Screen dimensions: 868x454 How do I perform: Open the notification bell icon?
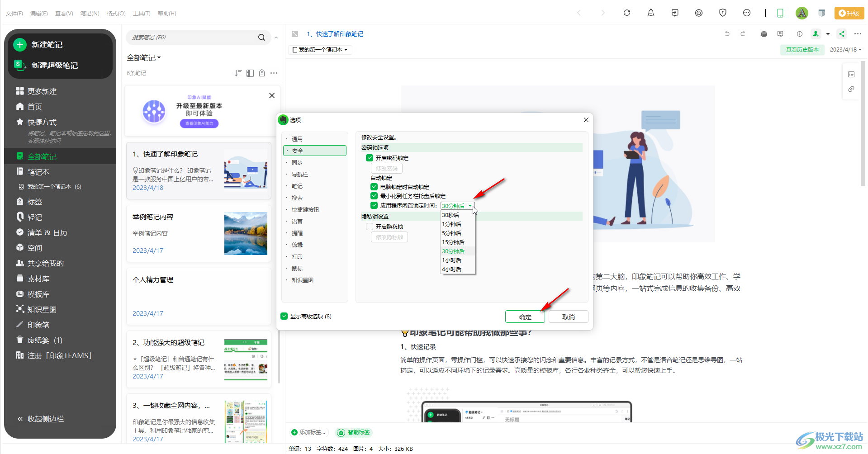650,13
